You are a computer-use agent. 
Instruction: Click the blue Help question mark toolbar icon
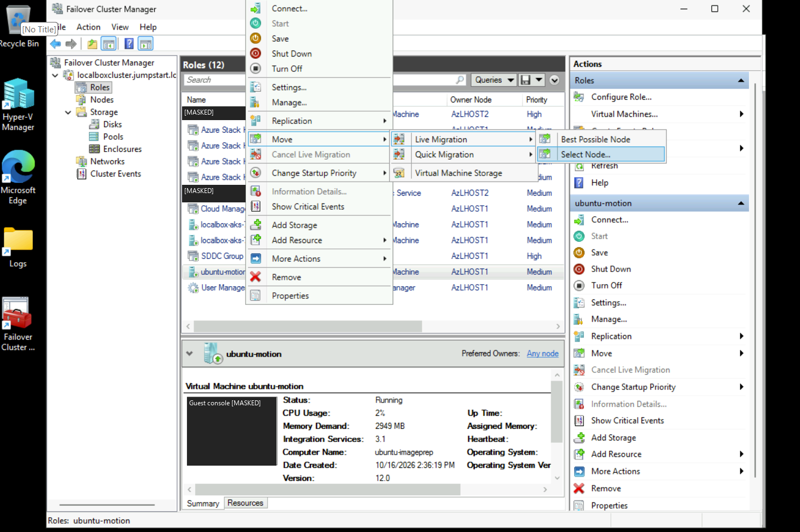tap(129, 44)
